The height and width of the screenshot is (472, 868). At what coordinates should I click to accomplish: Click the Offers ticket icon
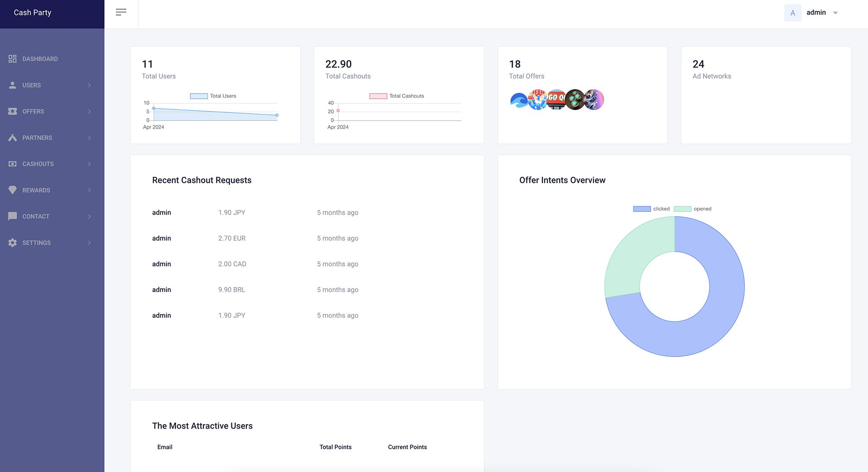point(13,111)
